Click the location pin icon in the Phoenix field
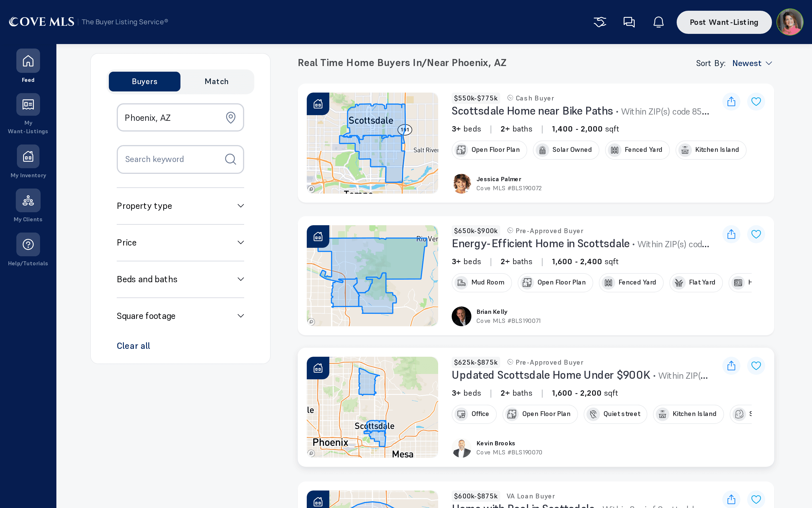The width and height of the screenshot is (812, 508). pos(231,118)
